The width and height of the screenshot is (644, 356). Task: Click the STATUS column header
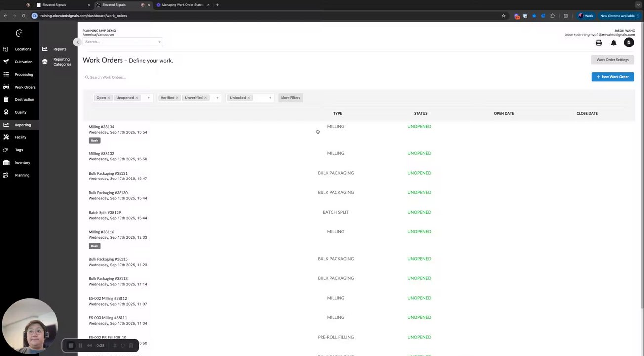tap(421, 113)
